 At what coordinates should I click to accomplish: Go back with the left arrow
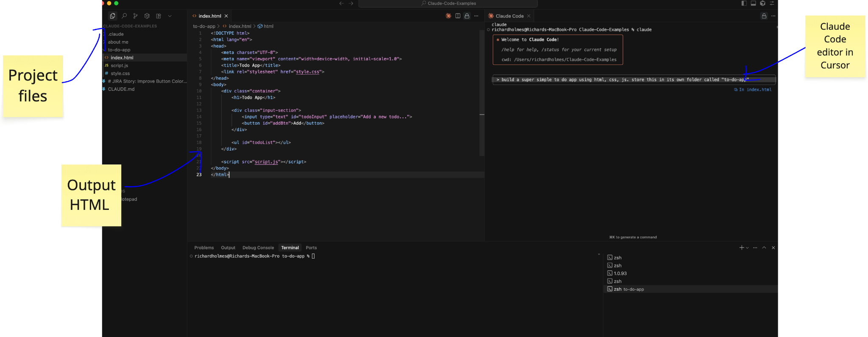342,3
